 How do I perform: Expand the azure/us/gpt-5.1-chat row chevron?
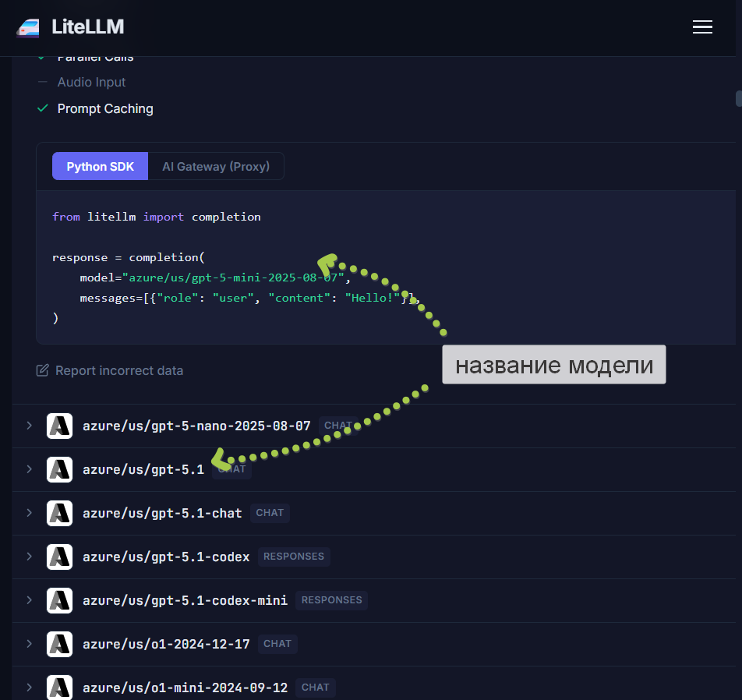coord(30,513)
